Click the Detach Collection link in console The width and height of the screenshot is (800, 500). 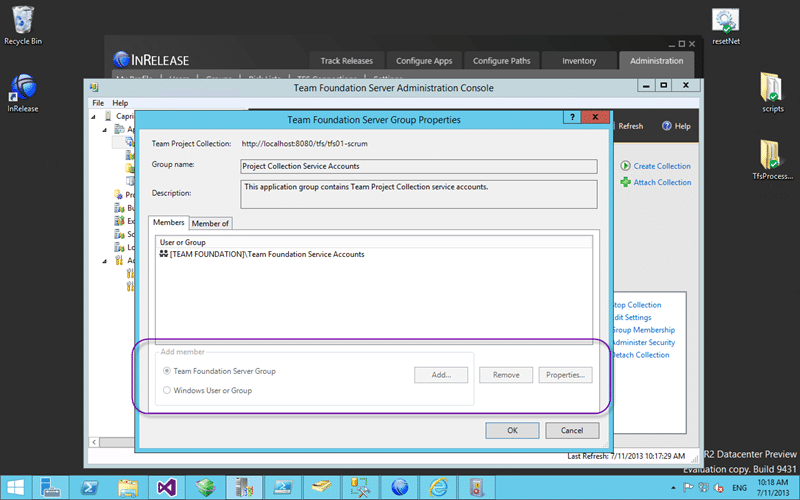[x=641, y=355]
